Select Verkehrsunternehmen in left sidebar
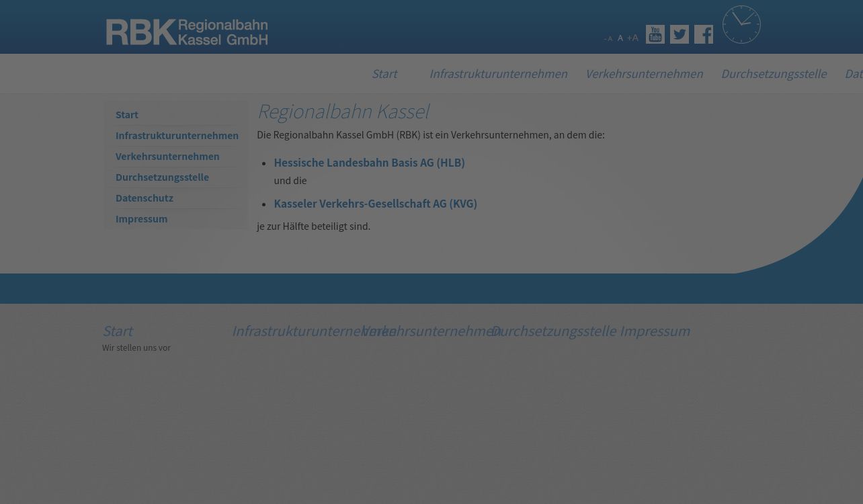Viewport: 863px width, 504px height. pyautogui.click(x=167, y=156)
